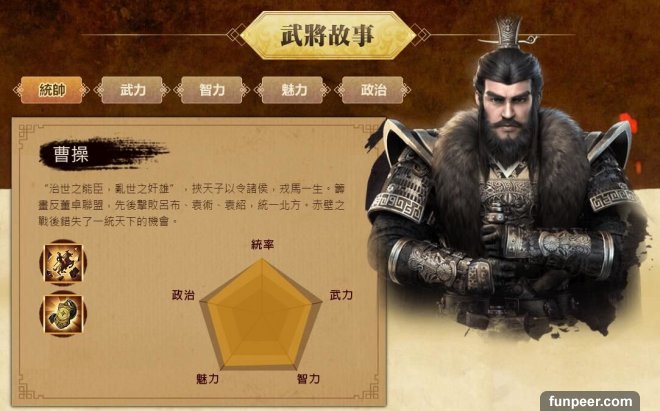Click the Cao Cao biography text paragraph
The image size is (660, 411).
click(x=192, y=205)
